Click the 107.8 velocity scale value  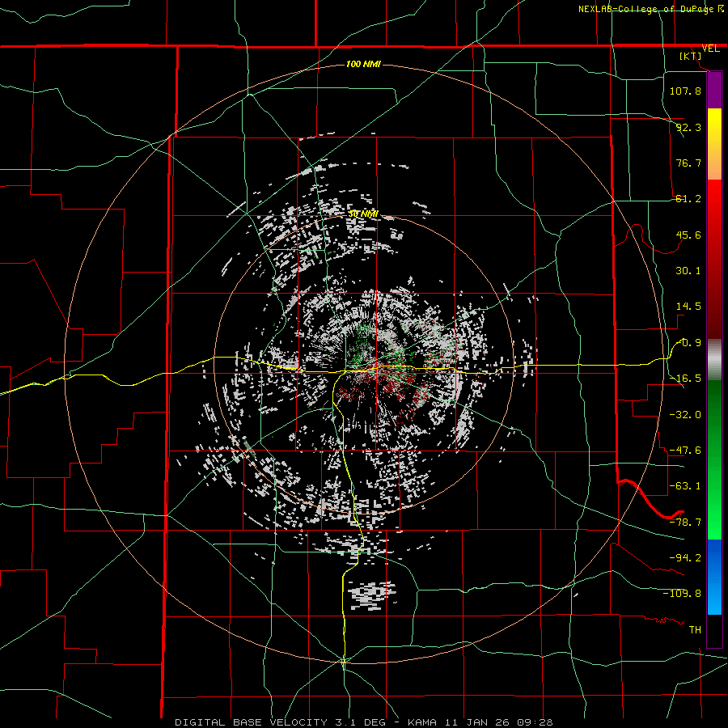(x=685, y=91)
